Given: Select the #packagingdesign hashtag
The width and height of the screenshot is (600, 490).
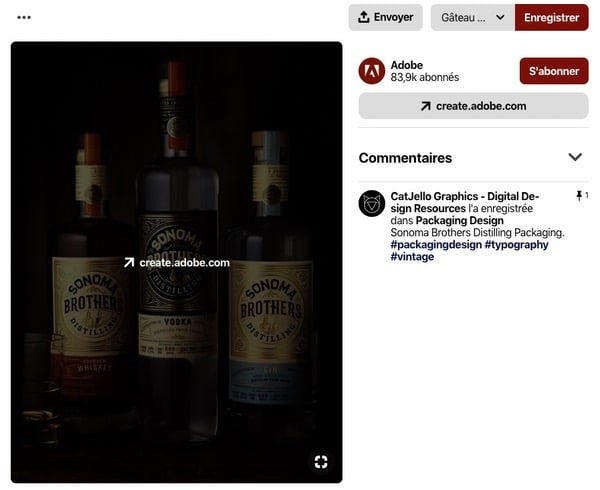Looking at the screenshot, I should tap(435, 245).
